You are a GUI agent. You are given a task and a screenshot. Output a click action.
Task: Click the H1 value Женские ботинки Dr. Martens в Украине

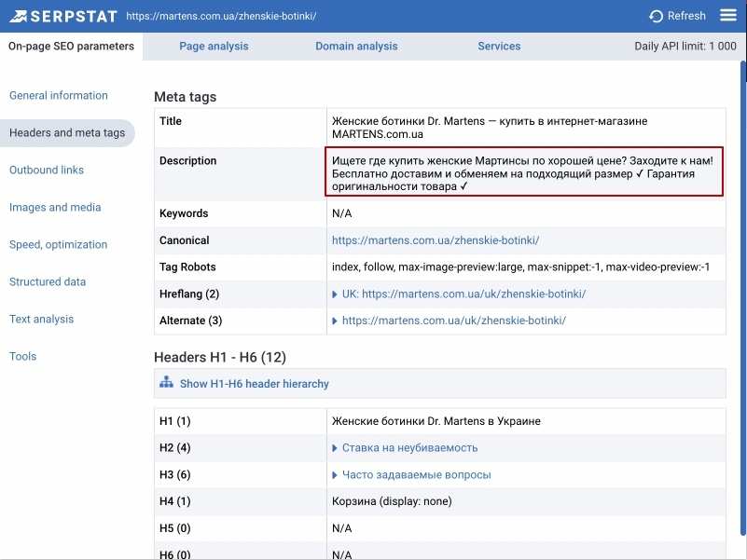tap(436, 421)
